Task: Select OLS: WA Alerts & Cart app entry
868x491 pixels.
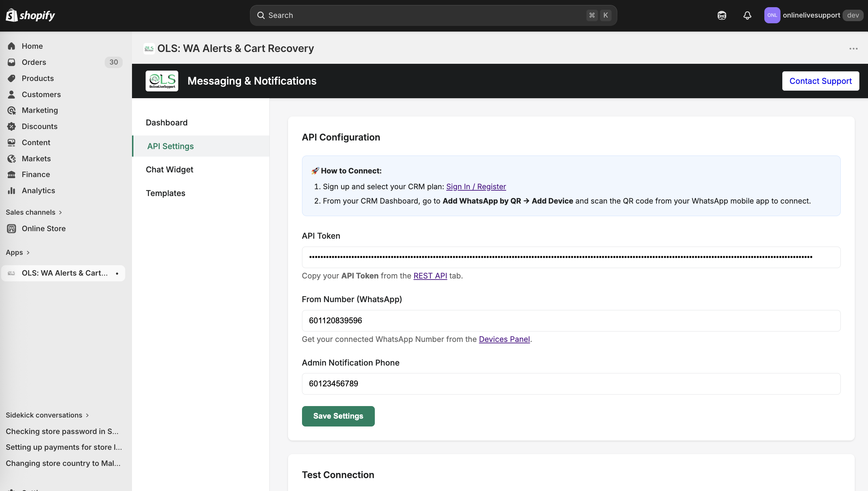Action: click(x=63, y=273)
